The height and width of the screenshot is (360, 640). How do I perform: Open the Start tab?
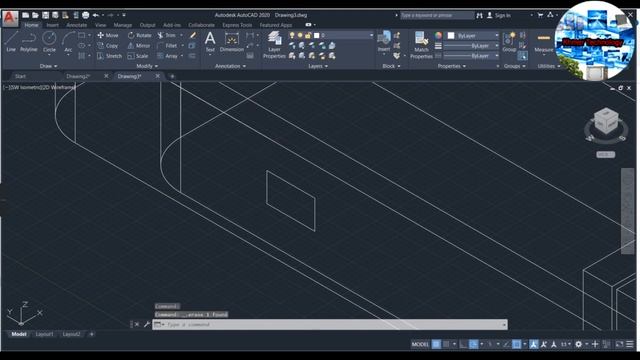[x=20, y=76]
